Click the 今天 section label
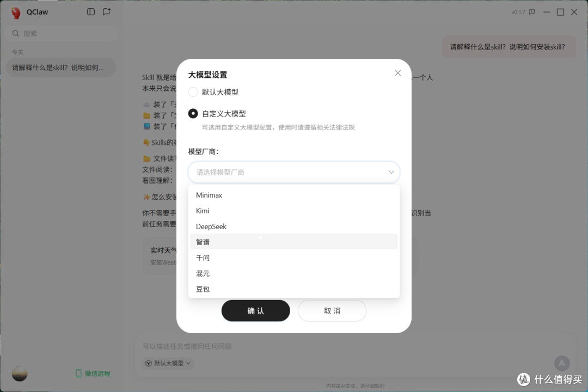The width and height of the screenshot is (588, 392). pyautogui.click(x=17, y=52)
